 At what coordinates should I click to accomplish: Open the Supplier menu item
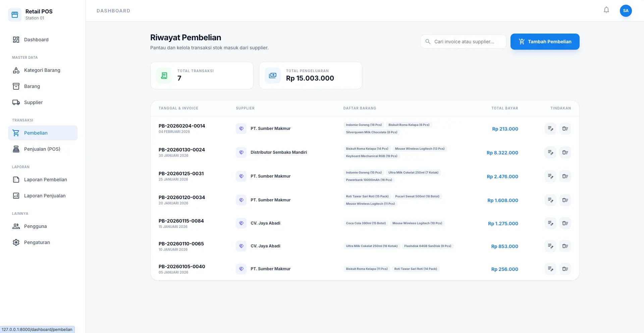click(33, 102)
